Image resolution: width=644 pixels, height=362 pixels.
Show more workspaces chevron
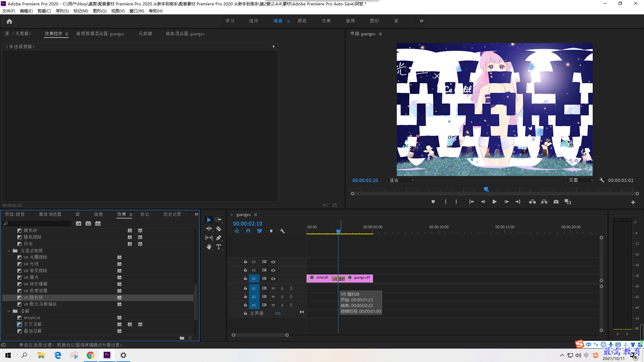pyautogui.click(x=422, y=21)
